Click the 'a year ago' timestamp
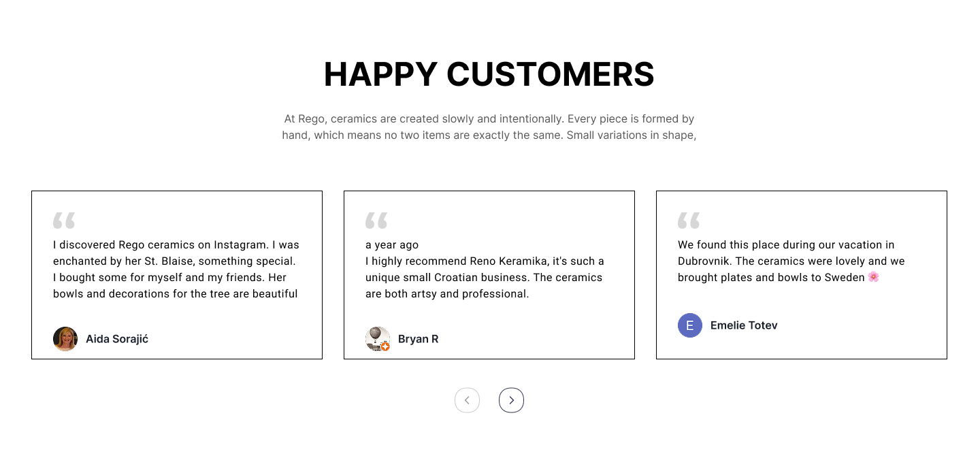The image size is (980, 471). [x=392, y=245]
